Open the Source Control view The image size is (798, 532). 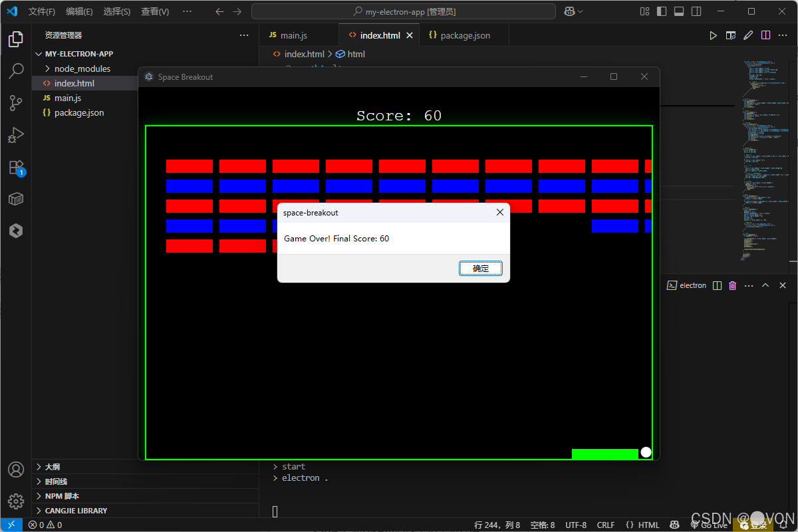pyautogui.click(x=16, y=103)
